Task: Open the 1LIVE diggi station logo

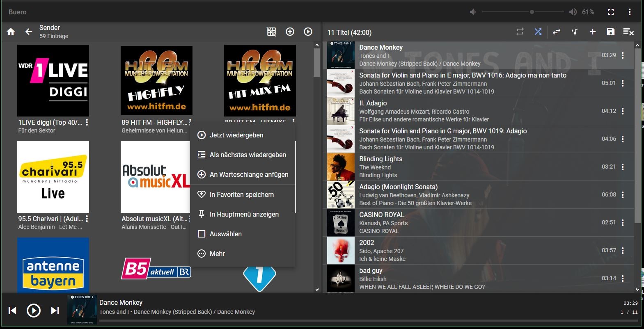Action: click(53, 80)
